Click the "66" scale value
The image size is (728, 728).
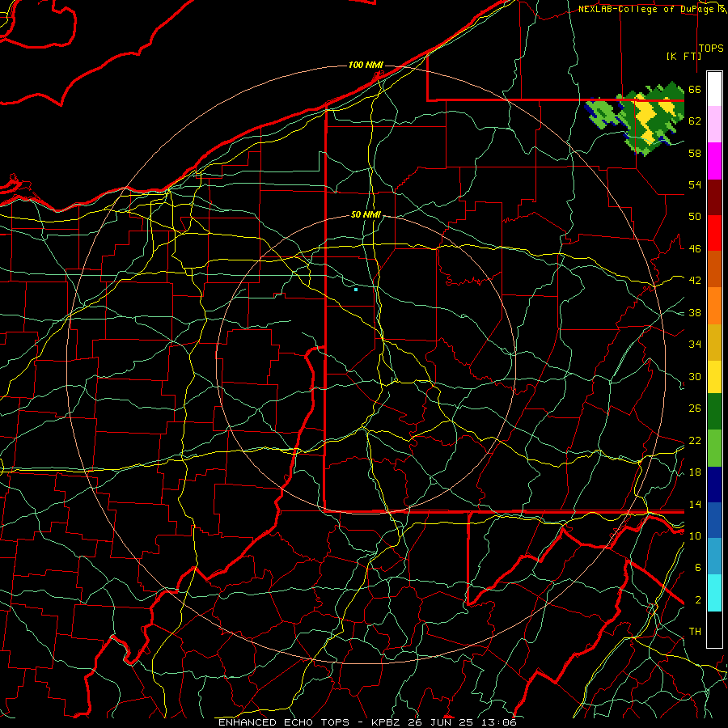(695, 90)
